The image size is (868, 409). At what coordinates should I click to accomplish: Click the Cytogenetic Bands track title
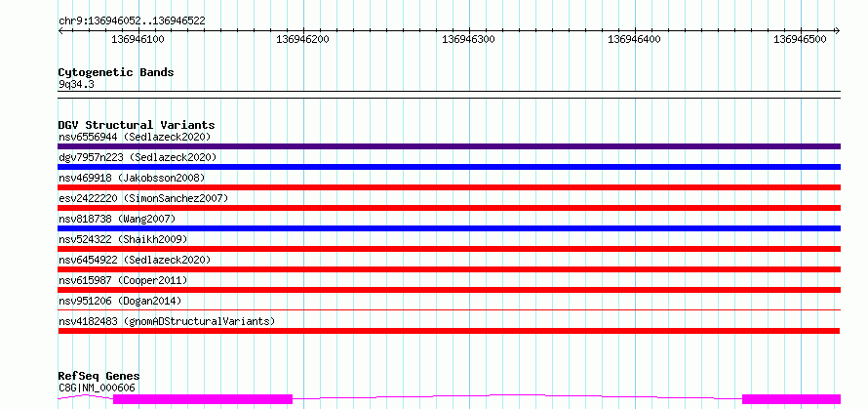(x=116, y=72)
